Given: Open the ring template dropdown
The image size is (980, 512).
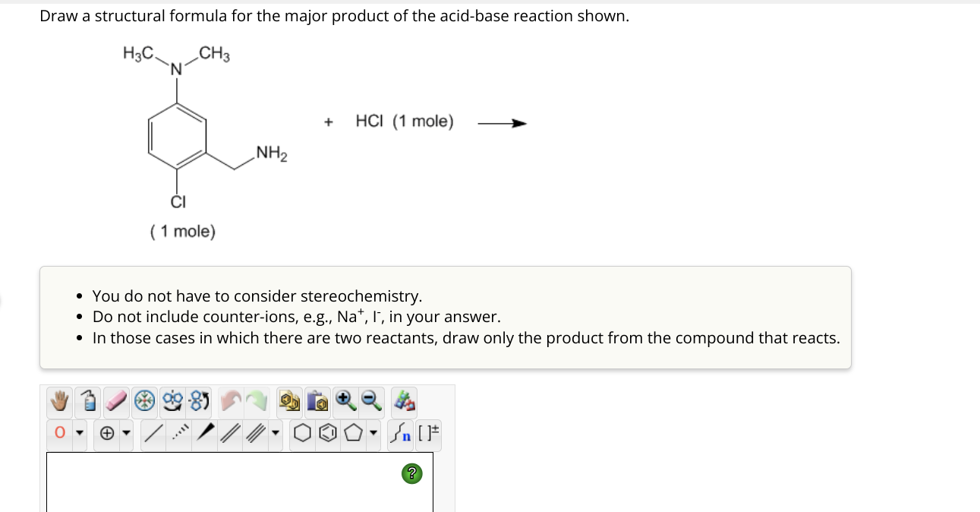Looking at the screenshot, I should [x=373, y=433].
